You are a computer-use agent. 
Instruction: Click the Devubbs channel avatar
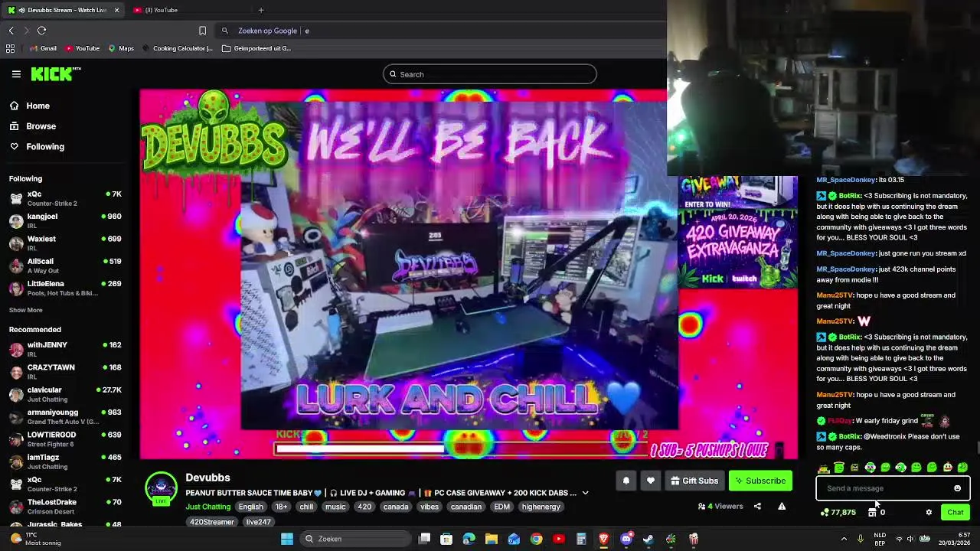click(161, 487)
